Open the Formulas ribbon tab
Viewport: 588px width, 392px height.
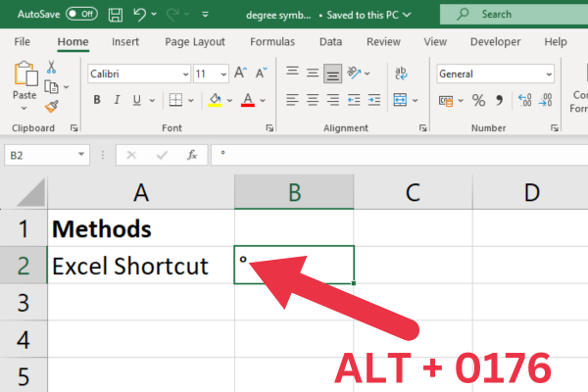[x=271, y=42]
